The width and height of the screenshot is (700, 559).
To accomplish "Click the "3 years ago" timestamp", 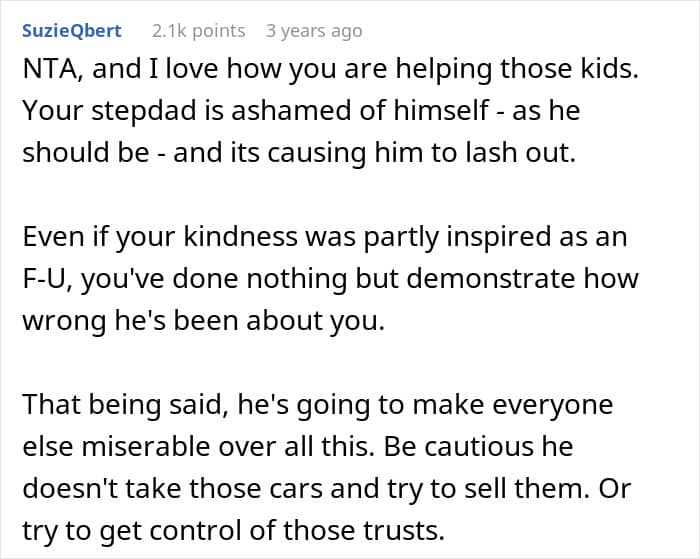I will (x=314, y=31).
